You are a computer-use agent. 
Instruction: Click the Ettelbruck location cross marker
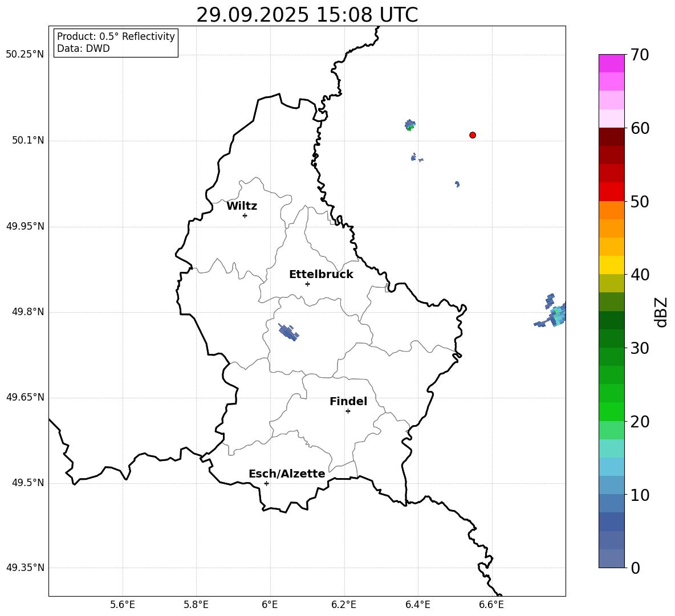pos(307,284)
